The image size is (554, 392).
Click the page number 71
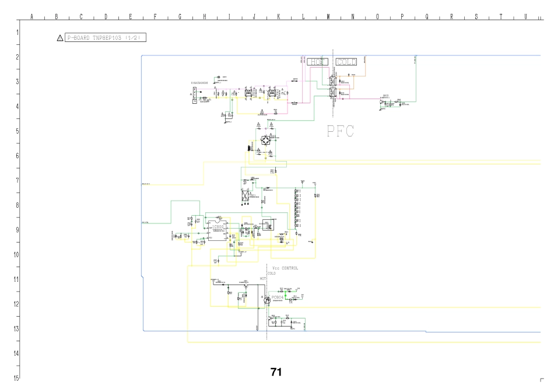[276, 372]
